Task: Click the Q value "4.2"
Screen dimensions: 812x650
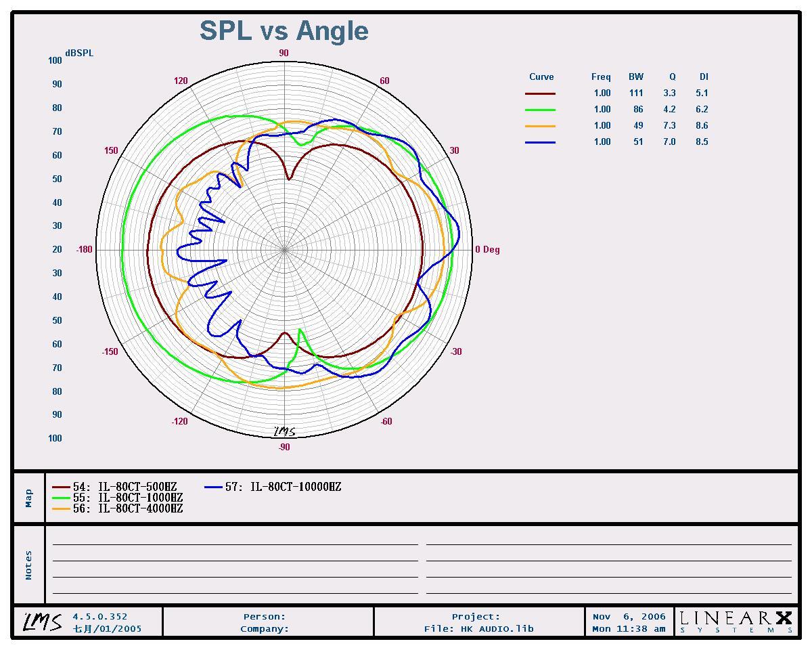Action: tap(669, 110)
